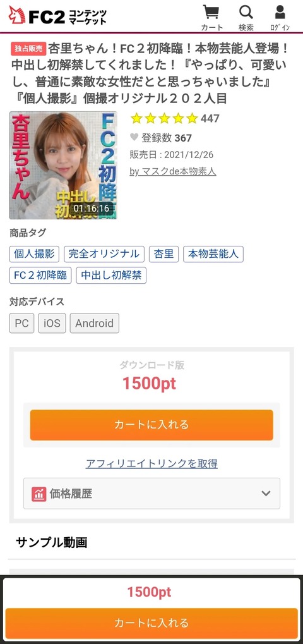Open the product thumbnail image

(63, 165)
